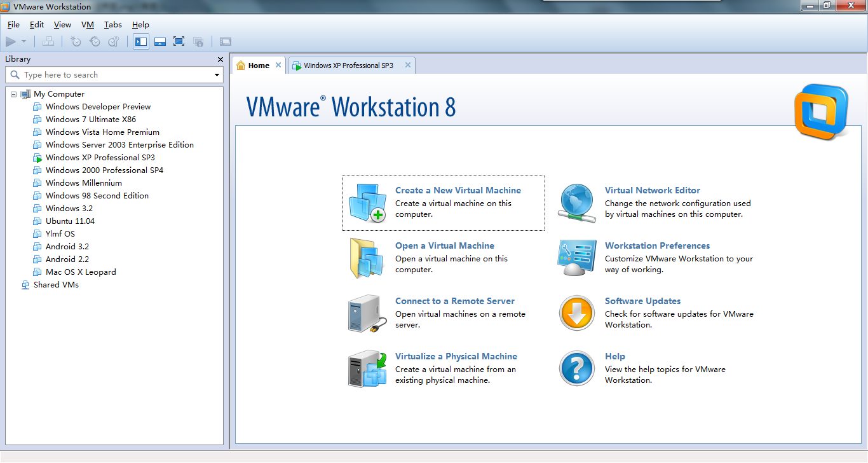This screenshot has height=463, width=868.
Task: Open the VM menu
Action: tap(88, 25)
